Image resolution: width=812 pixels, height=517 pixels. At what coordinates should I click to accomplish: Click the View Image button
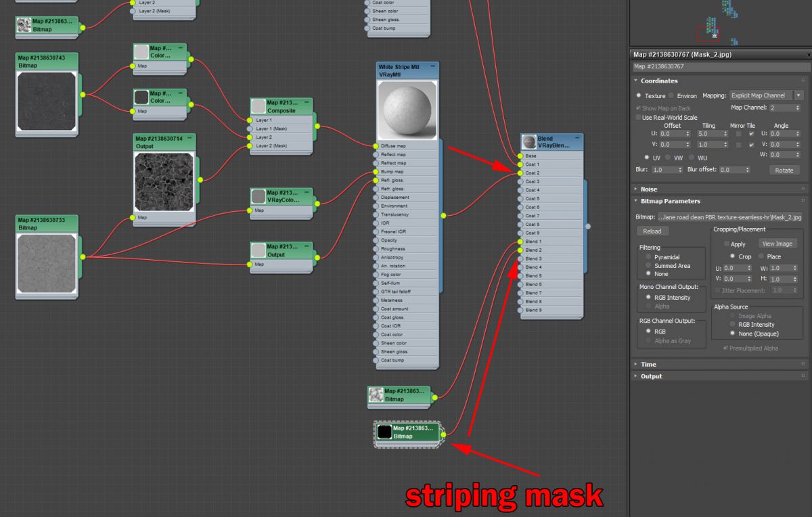click(777, 244)
